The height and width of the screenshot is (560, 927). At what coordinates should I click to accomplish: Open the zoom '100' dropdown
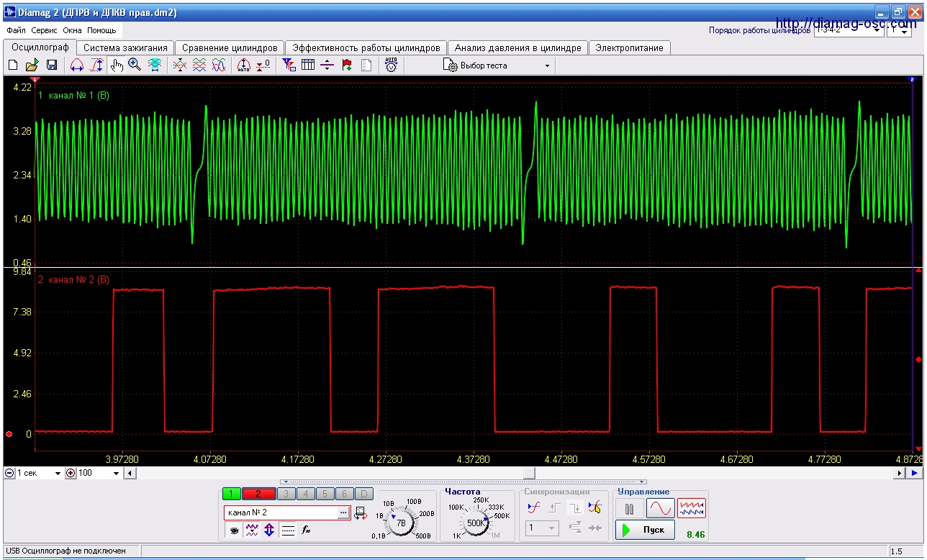click(x=99, y=473)
